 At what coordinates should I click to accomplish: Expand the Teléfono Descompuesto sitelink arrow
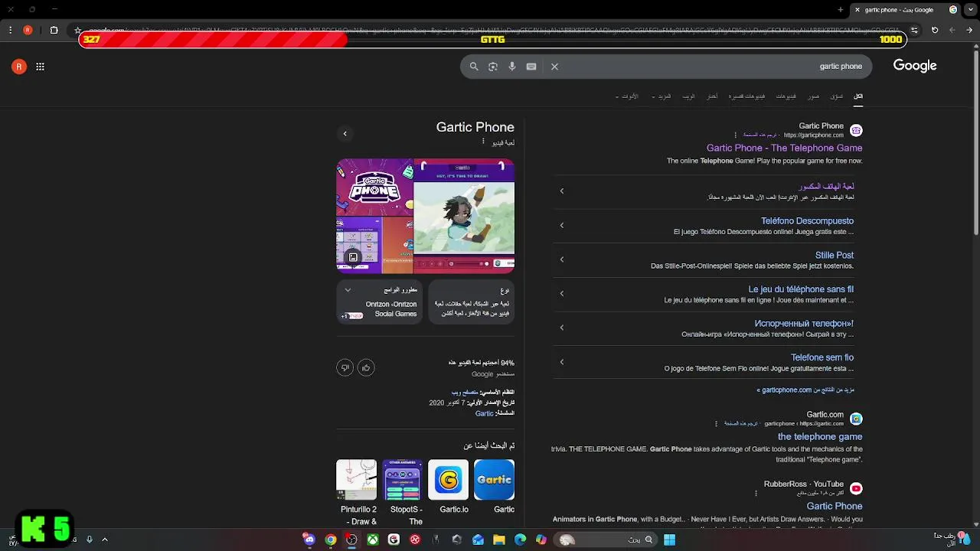coord(561,226)
